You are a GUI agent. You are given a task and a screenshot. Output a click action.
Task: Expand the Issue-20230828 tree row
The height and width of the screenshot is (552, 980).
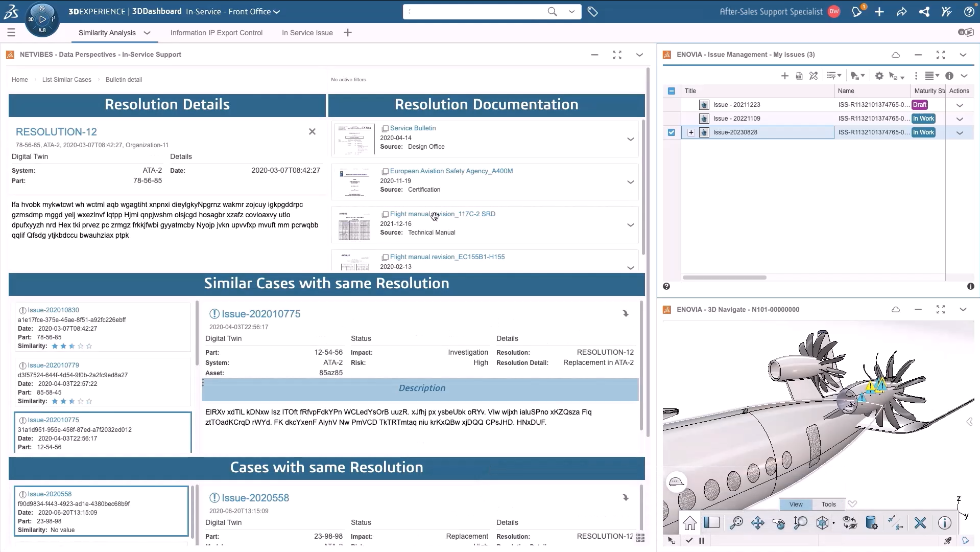(x=691, y=132)
